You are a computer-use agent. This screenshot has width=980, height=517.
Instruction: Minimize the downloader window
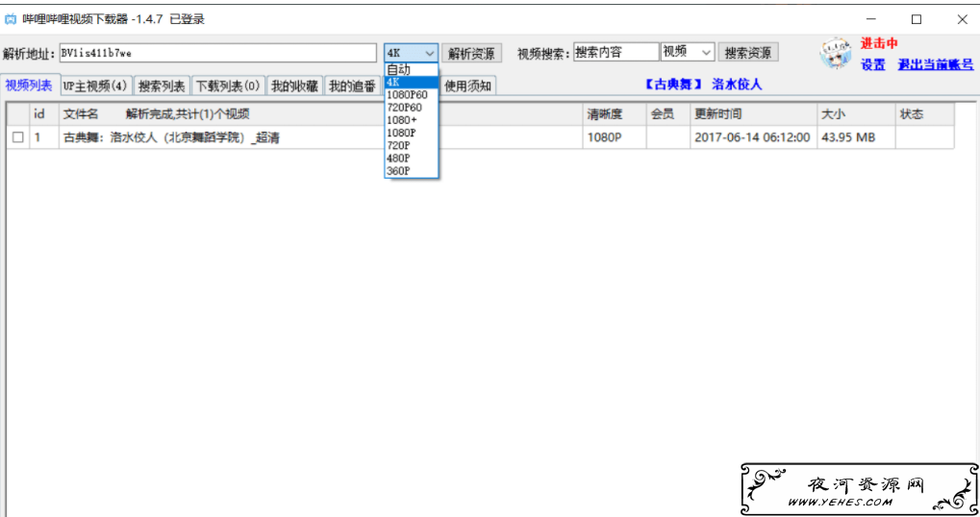coord(870,19)
